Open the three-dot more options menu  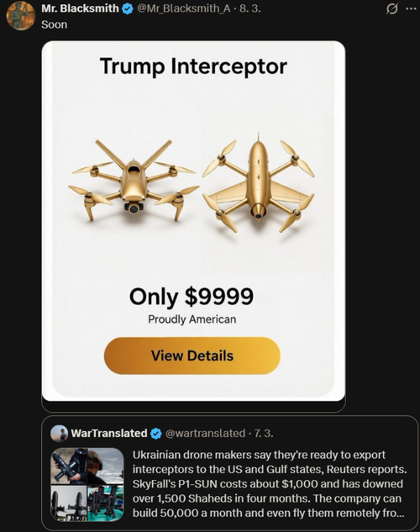click(x=411, y=8)
